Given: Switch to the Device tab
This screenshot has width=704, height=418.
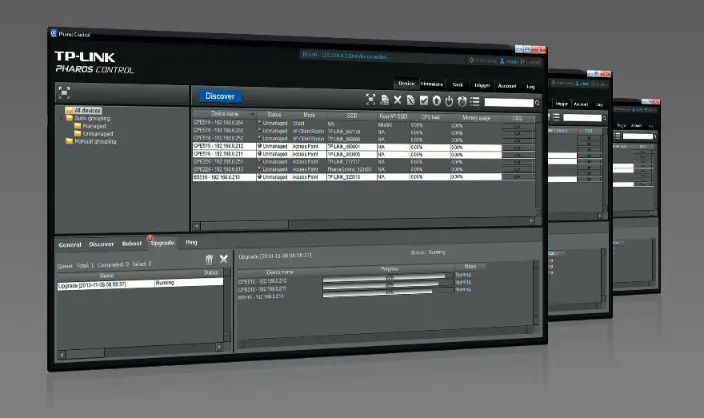Looking at the screenshot, I should tap(406, 83).
